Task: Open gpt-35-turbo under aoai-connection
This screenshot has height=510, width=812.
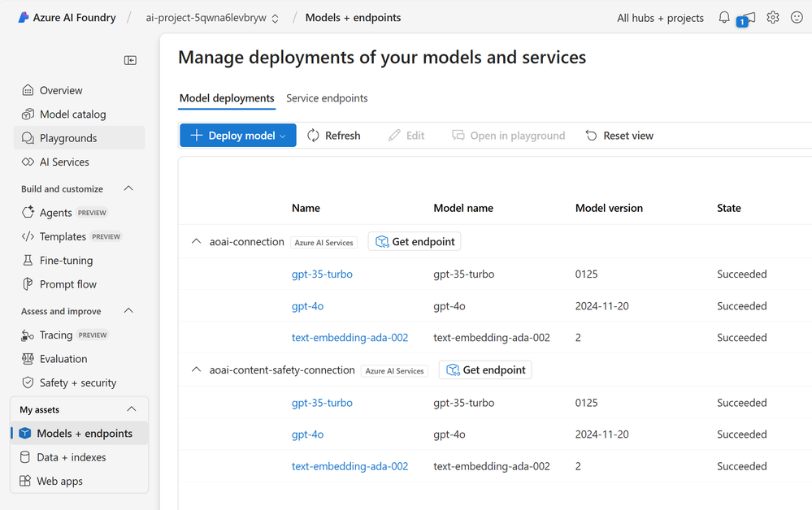Action: pos(322,274)
